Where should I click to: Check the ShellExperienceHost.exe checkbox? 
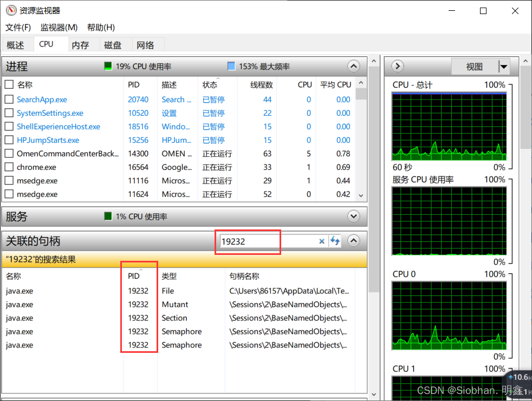tap(9, 127)
